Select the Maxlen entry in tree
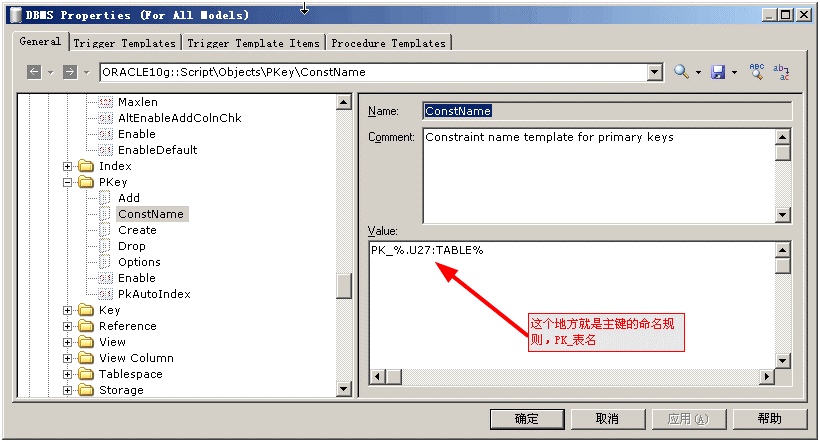This screenshot has height=442, width=820. click(138, 102)
